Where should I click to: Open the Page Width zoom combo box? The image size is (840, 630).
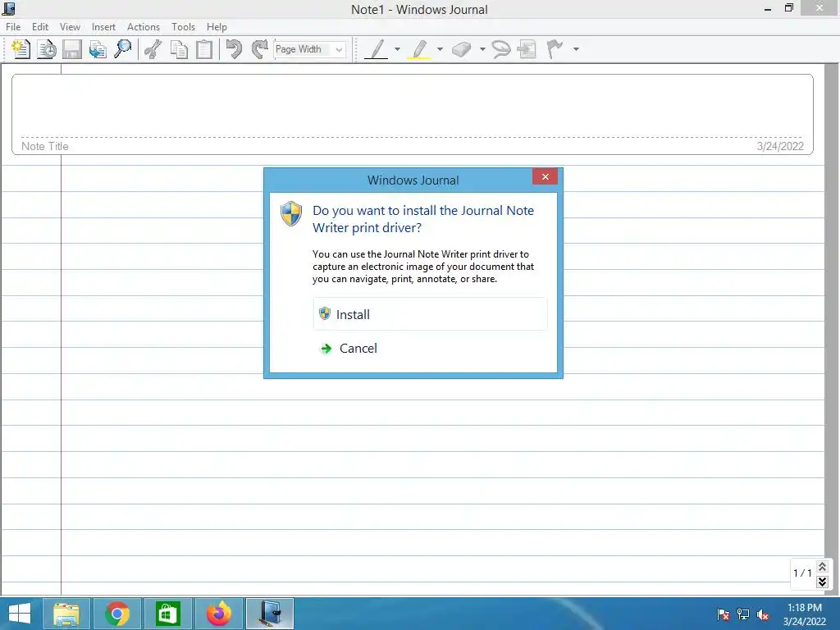tap(309, 49)
